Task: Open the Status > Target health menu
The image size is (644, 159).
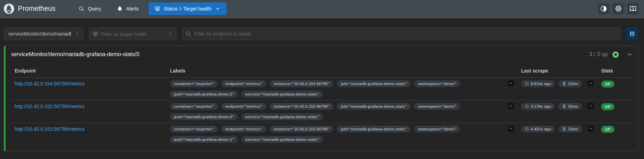Action: [x=187, y=9]
